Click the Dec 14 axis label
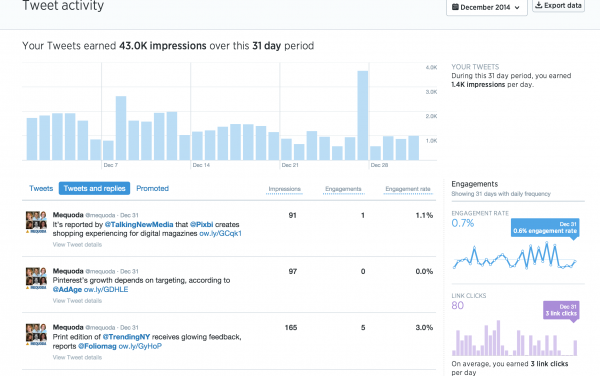This screenshot has height=376, width=600. click(201, 165)
